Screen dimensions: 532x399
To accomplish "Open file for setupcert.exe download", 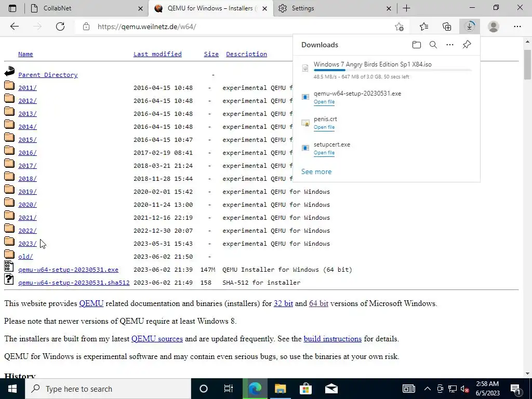I will tap(324, 153).
